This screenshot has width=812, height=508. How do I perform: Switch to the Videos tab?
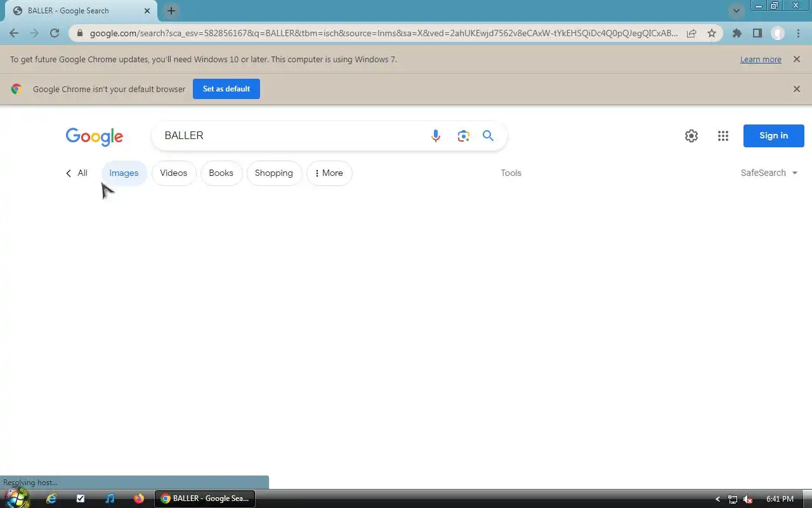click(174, 173)
